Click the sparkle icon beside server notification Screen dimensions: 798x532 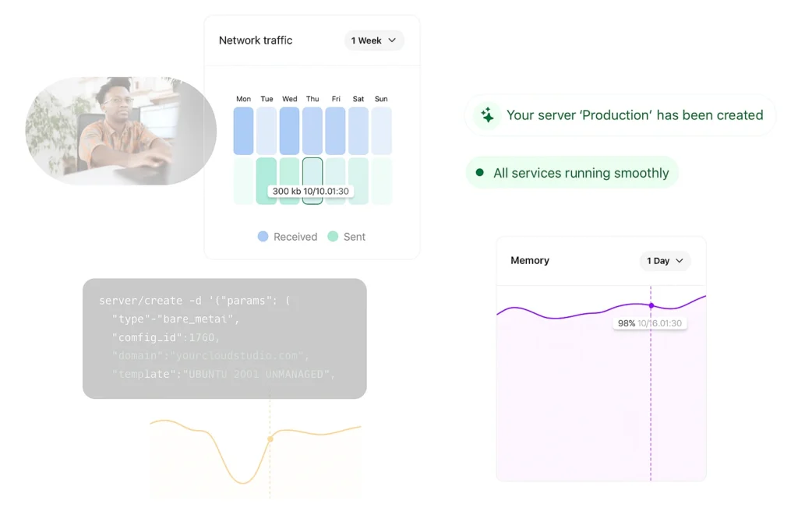click(487, 115)
